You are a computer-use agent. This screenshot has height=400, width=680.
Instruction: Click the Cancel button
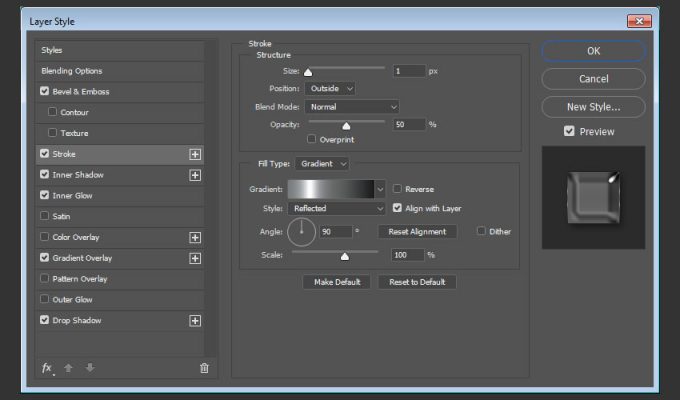click(593, 79)
